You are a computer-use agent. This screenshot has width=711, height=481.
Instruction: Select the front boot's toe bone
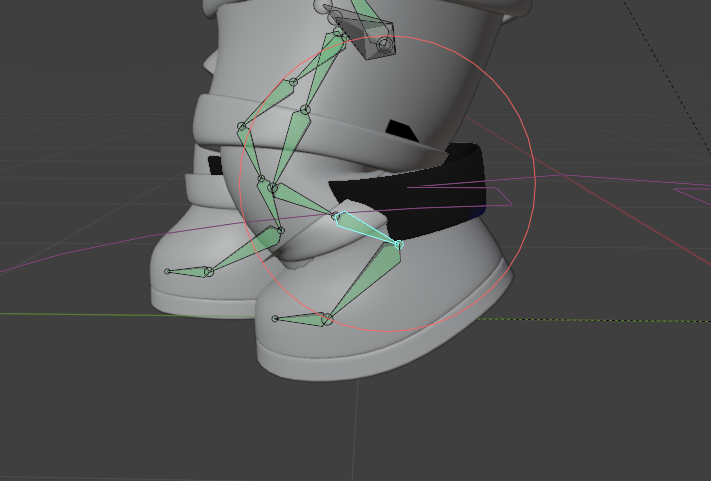click(x=302, y=319)
